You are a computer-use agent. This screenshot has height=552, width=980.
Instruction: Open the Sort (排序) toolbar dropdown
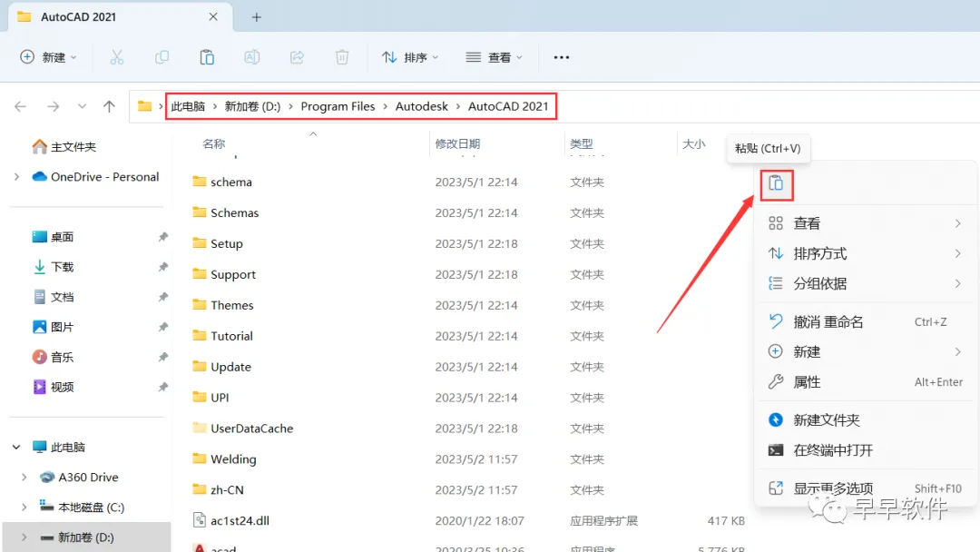point(410,57)
